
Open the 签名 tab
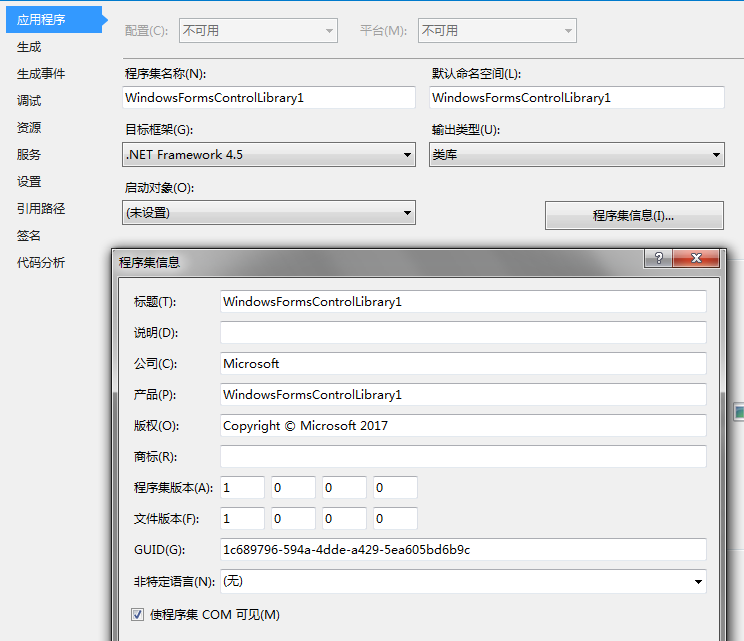pyautogui.click(x=29, y=236)
